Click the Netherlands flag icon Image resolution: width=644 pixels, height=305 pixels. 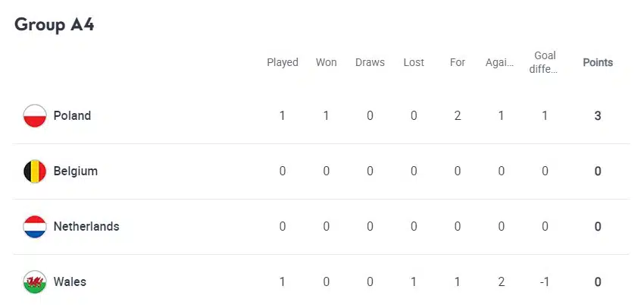pos(35,227)
